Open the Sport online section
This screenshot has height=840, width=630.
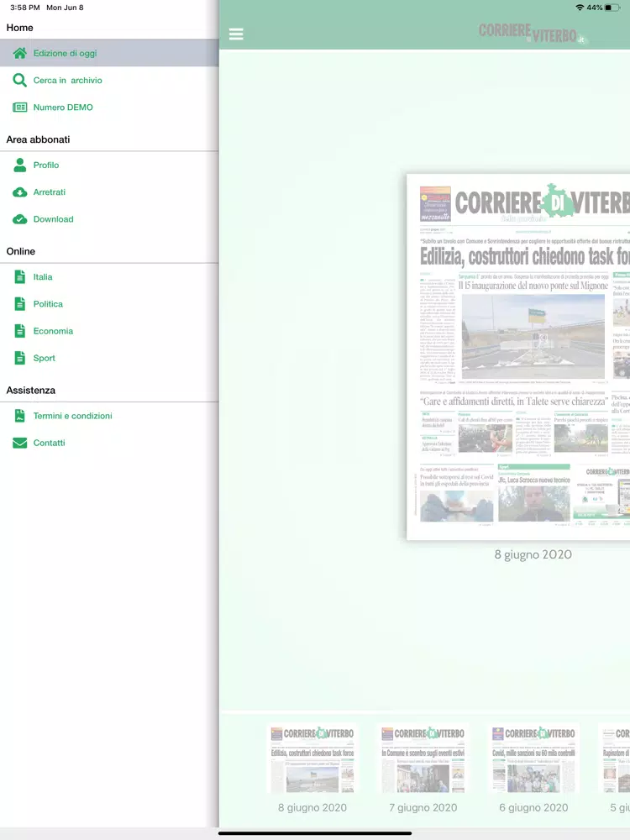(x=109, y=358)
